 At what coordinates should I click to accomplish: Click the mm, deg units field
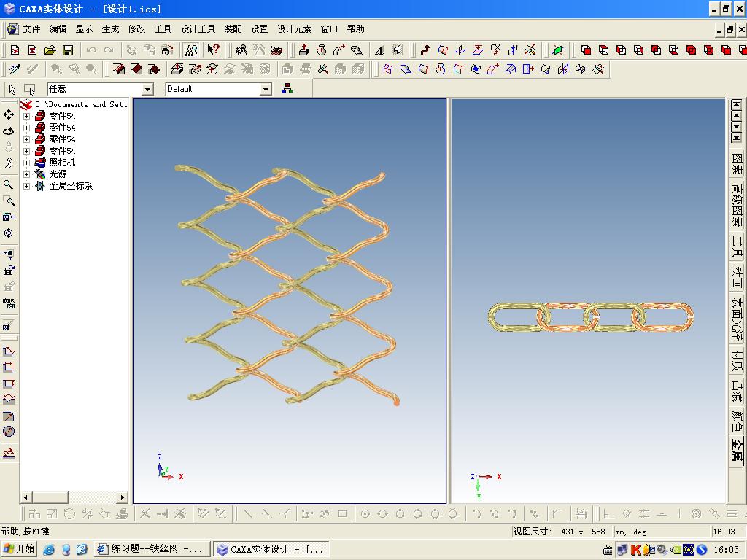(x=660, y=532)
